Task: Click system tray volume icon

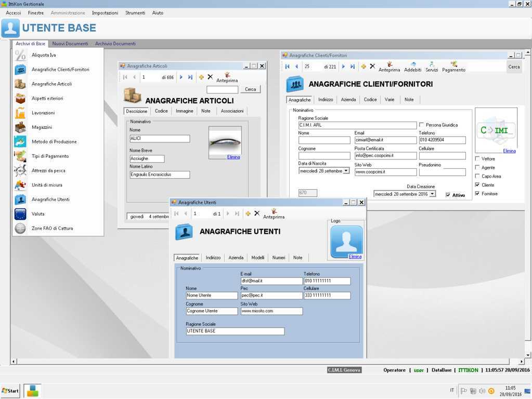Action: [x=482, y=391]
